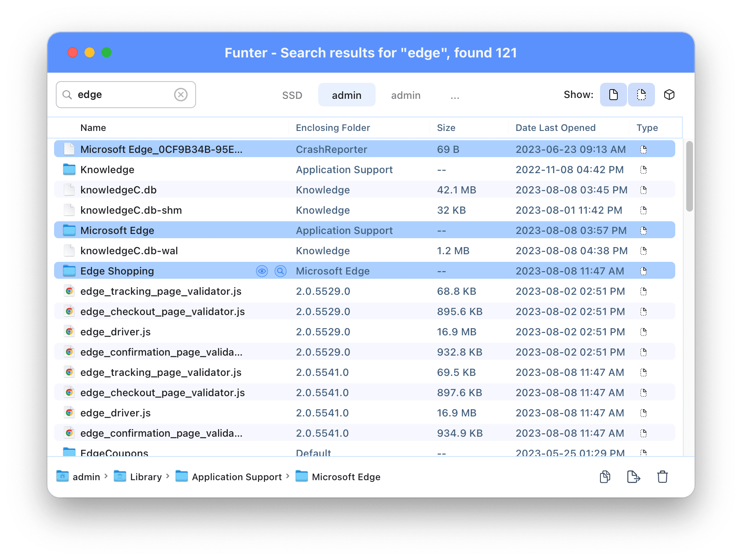Move selected items icon in bottom bar

click(633, 477)
